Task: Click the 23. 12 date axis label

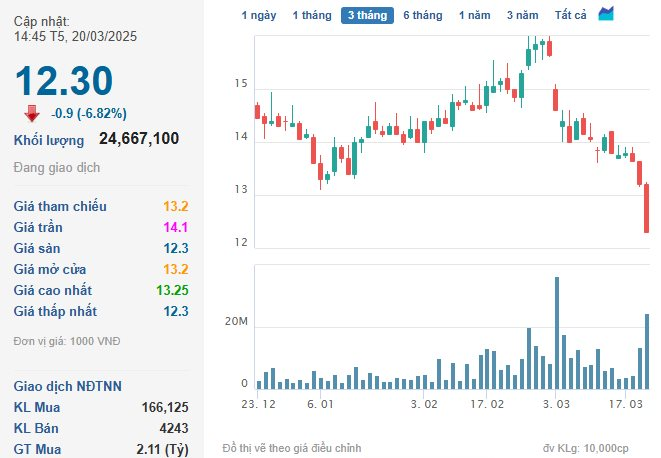Action: (258, 404)
